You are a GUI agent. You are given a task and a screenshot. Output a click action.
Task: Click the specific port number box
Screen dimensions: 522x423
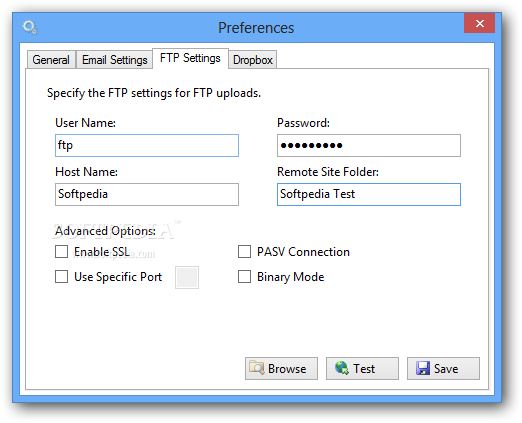click(x=187, y=277)
